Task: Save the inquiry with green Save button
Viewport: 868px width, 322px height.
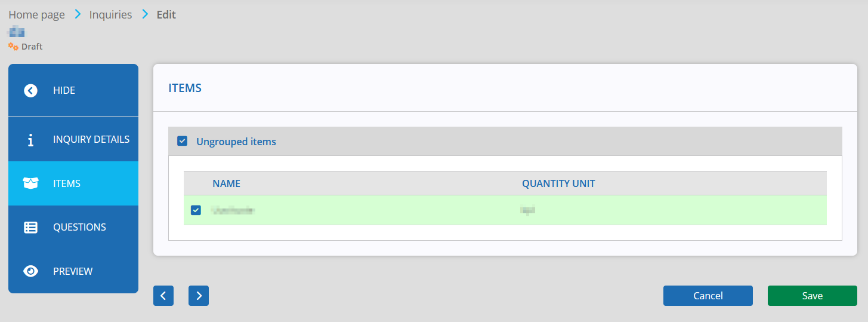Action: click(813, 296)
